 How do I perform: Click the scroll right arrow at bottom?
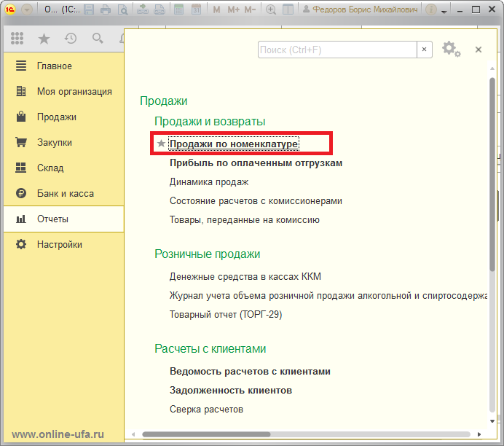click(479, 434)
